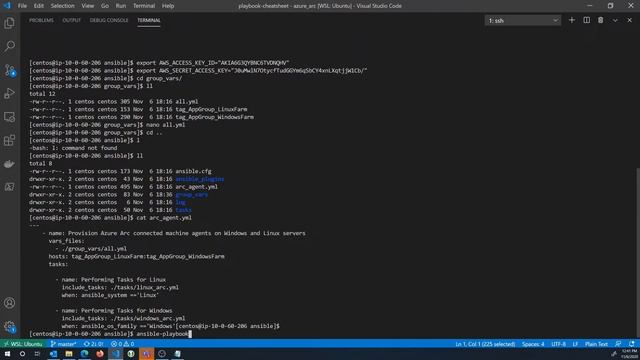This screenshot has height=360, width=640.
Task: Click the ansible-playbook command prompt line
Action: tap(110, 334)
